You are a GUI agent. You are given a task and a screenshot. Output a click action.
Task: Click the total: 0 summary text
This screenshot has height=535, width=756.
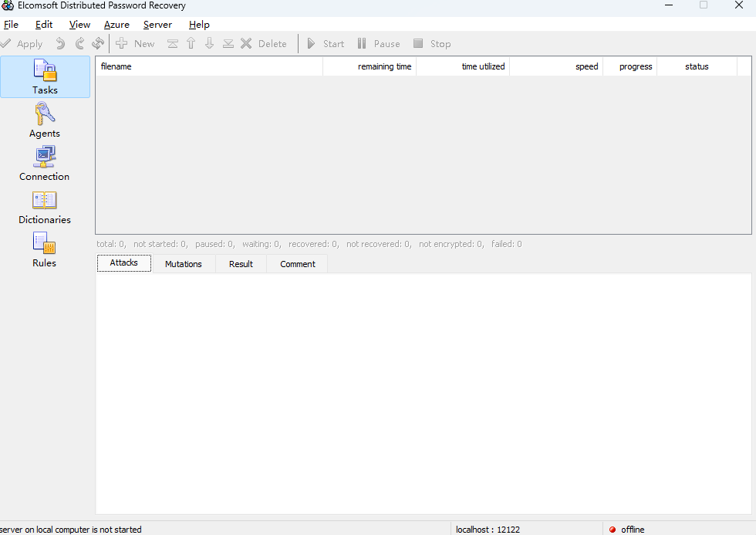coord(111,244)
